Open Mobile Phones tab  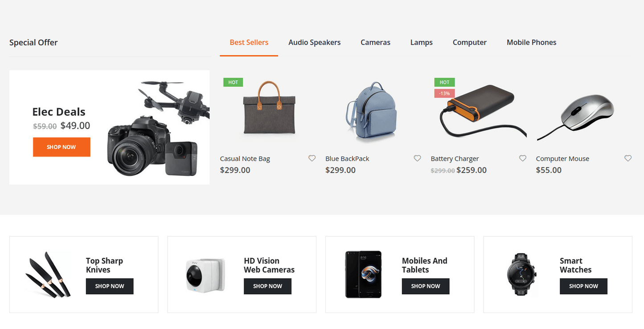[532, 43]
